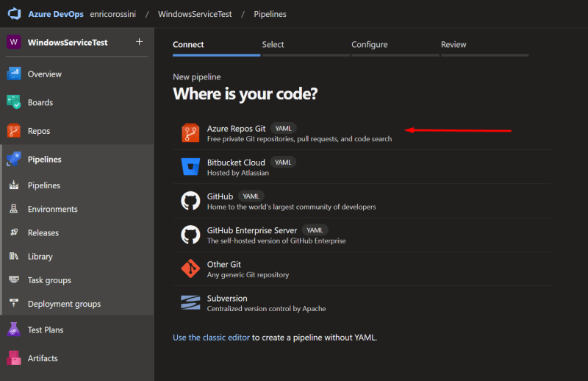
Task: Click the Artifacts icon in sidebar
Action: click(14, 357)
